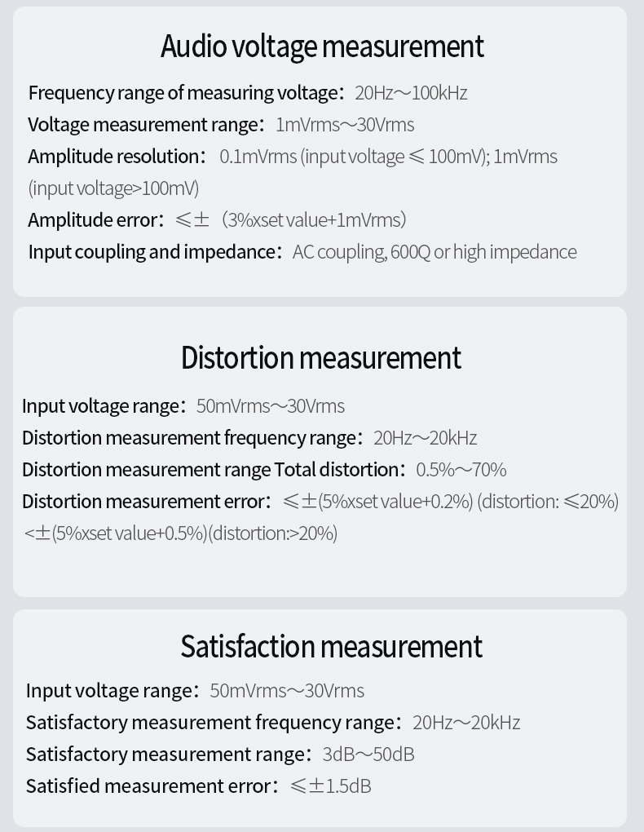644x832 pixels.
Task: Click the 3dB~50dB range value
Action: tap(368, 755)
